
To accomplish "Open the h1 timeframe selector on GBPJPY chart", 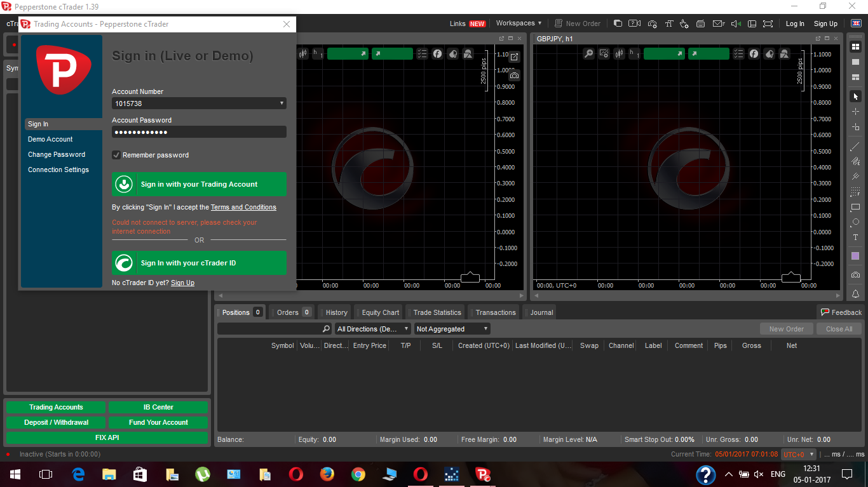I will coord(635,54).
